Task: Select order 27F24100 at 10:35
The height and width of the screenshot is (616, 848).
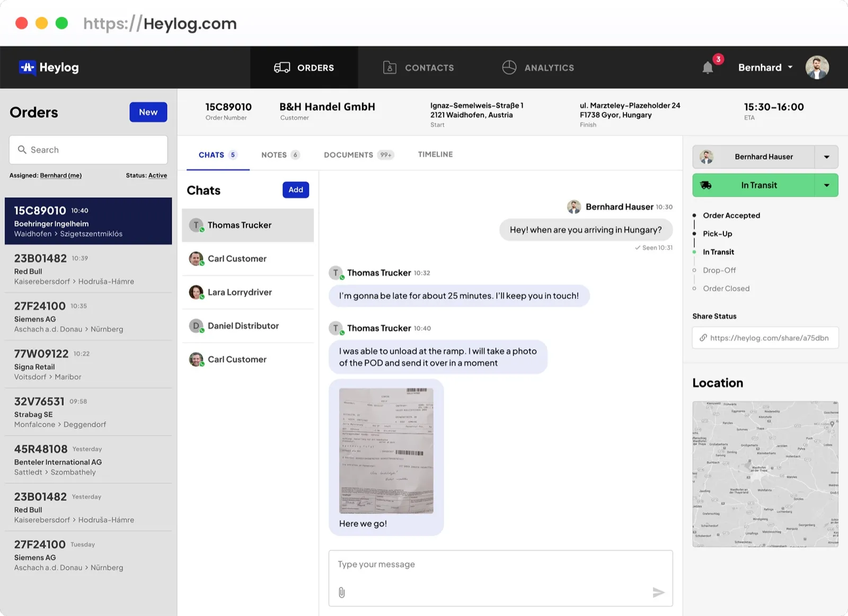Action: coord(89,317)
